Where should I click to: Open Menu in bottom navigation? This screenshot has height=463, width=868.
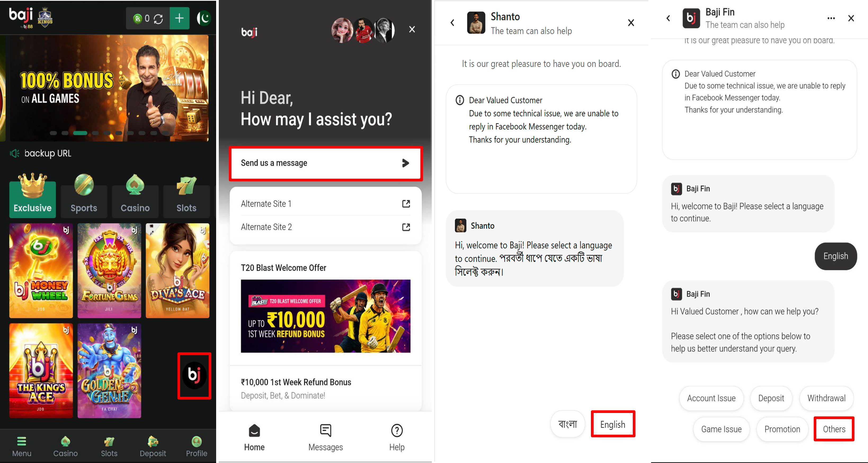[x=22, y=447]
